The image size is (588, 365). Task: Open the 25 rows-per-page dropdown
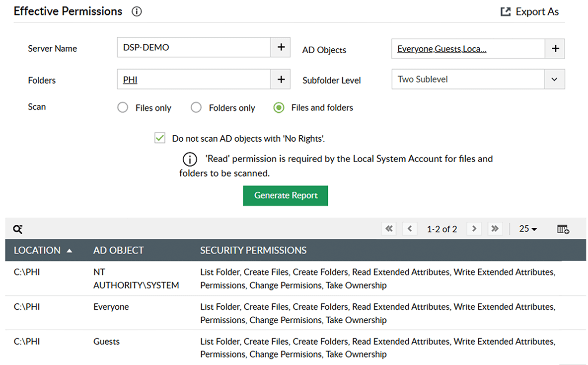[528, 229]
